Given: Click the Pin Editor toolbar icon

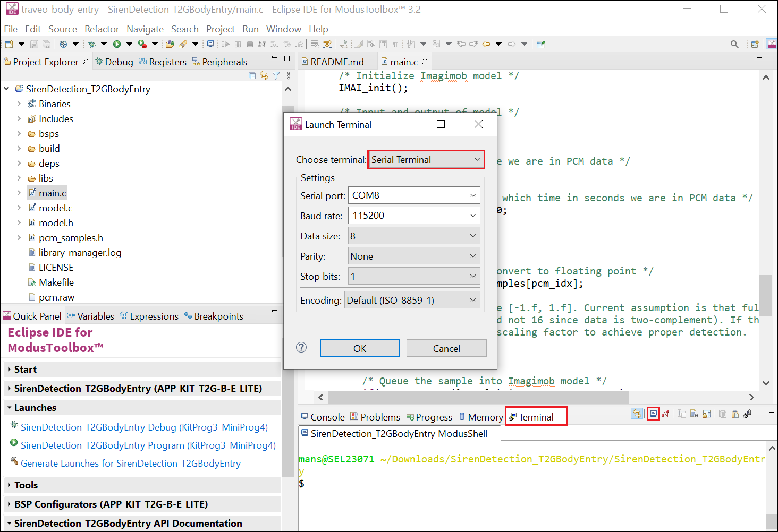Looking at the screenshot, I should 541,44.
